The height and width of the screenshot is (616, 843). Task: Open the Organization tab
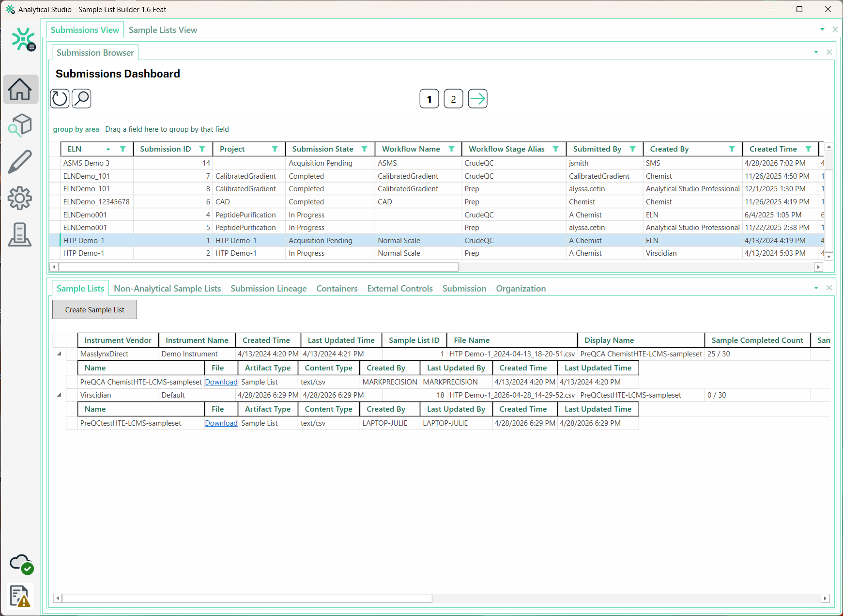click(x=521, y=289)
